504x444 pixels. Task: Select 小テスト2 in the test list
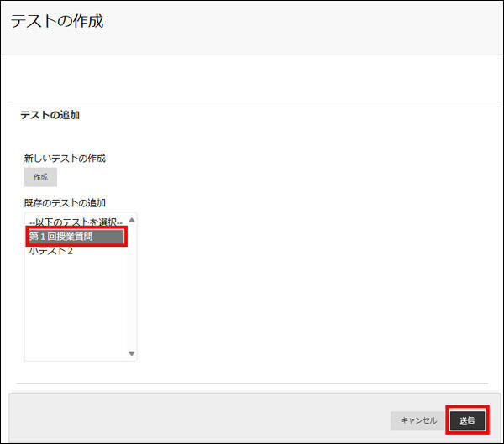coord(76,251)
